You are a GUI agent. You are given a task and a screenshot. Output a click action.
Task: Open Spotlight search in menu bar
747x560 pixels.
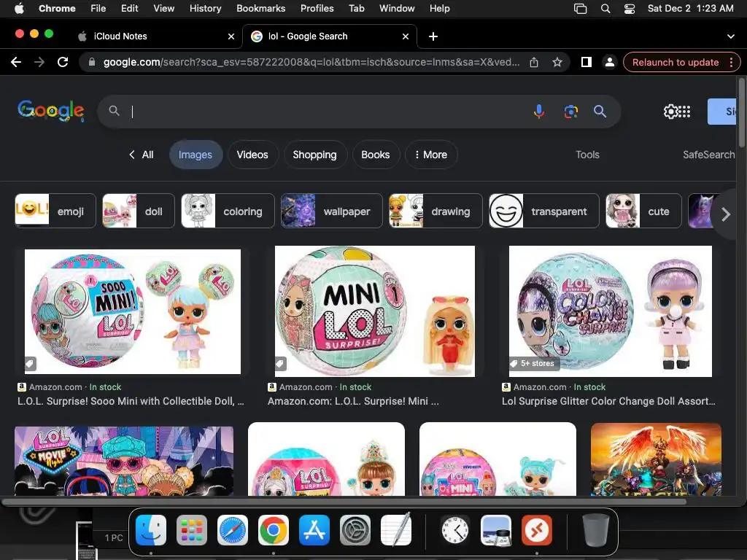tap(605, 9)
